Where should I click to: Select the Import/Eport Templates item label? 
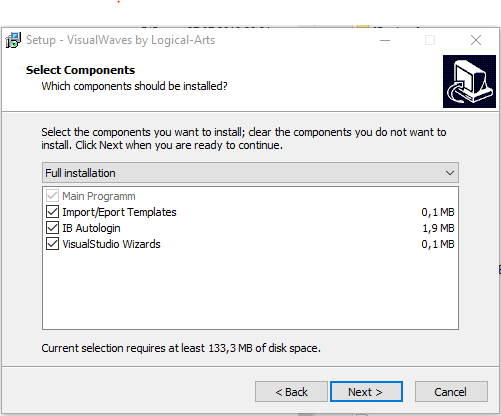click(119, 212)
